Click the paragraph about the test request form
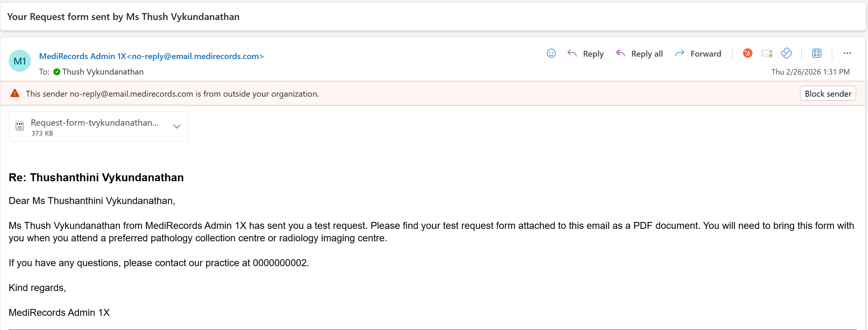This screenshot has height=330, width=868. [x=431, y=232]
